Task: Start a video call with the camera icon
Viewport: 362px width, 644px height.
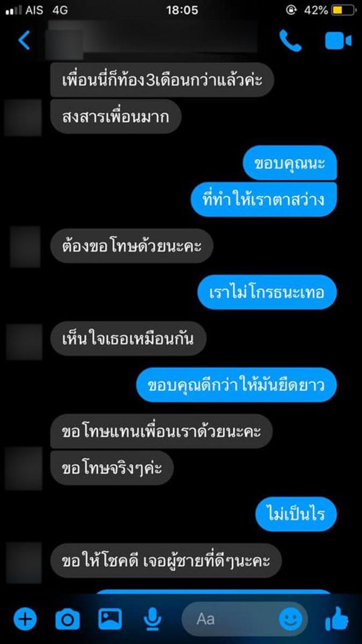Action: [338, 41]
